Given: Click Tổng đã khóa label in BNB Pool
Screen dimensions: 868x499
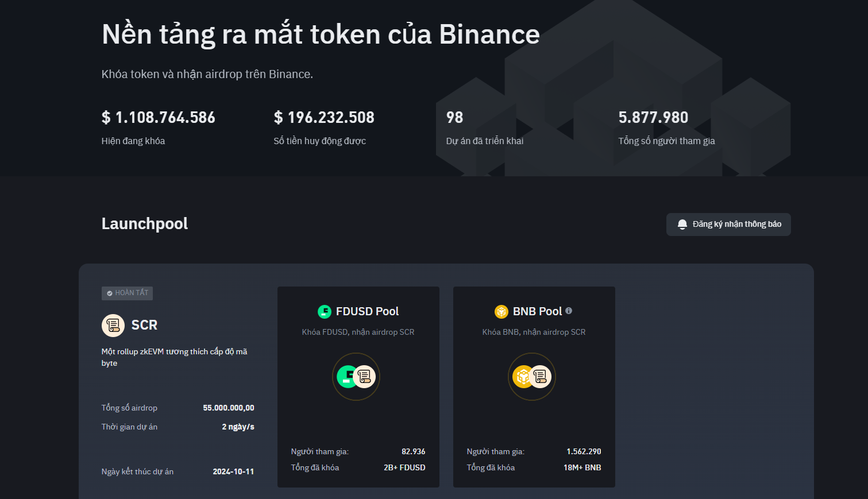Looking at the screenshot, I should 491,467.
